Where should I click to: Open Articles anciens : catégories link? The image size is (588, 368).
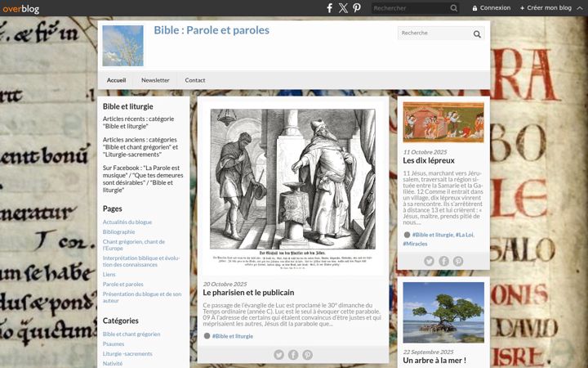pos(140,147)
